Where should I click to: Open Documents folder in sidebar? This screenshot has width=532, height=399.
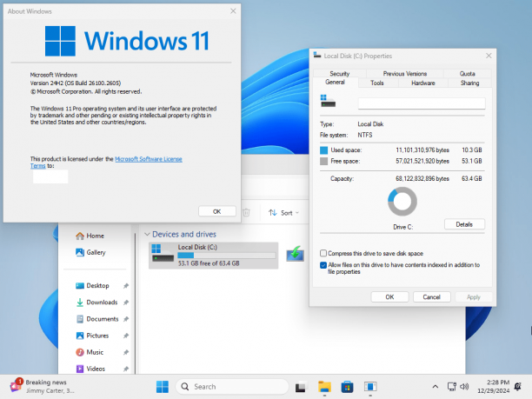point(97,319)
